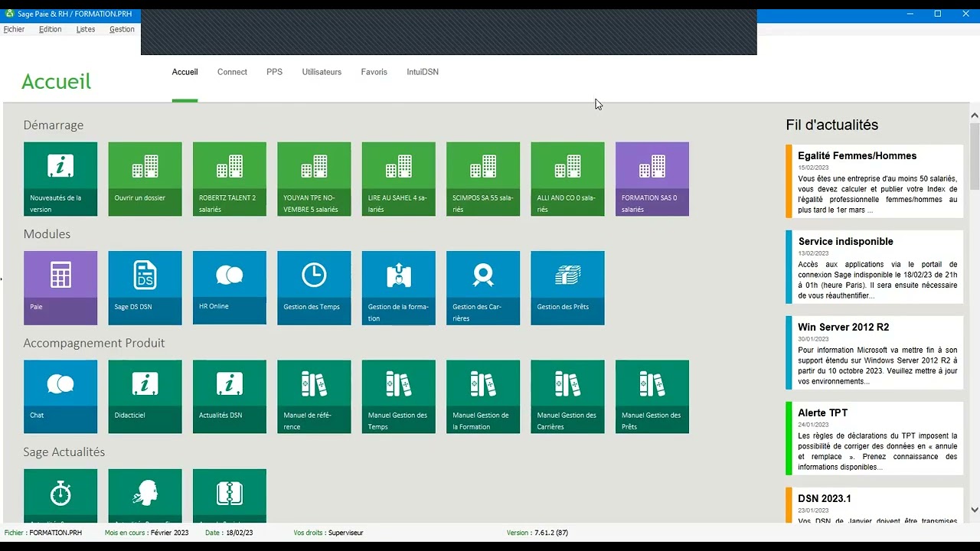Image resolution: width=980 pixels, height=551 pixels.
Task: Open SCIMPOS SA company tile
Action: [483, 179]
